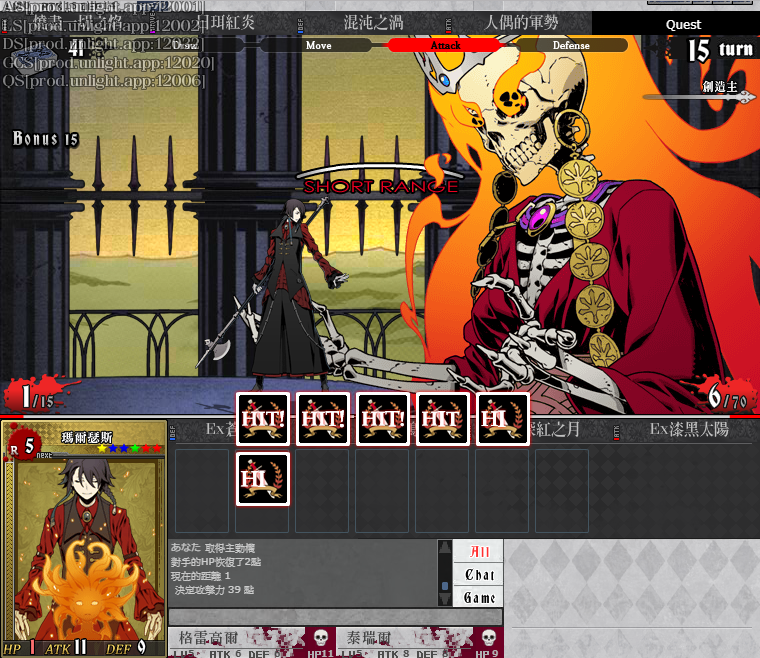This screenshot has height=658, width=760.
Task: Select the first HIT card in top row
Action: 263,419
